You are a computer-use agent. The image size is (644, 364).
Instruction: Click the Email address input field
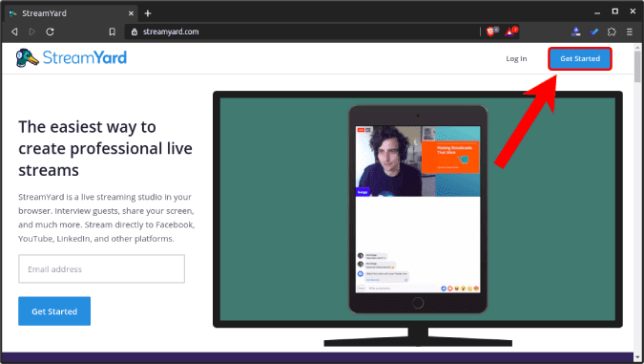(x=101, y=269)
